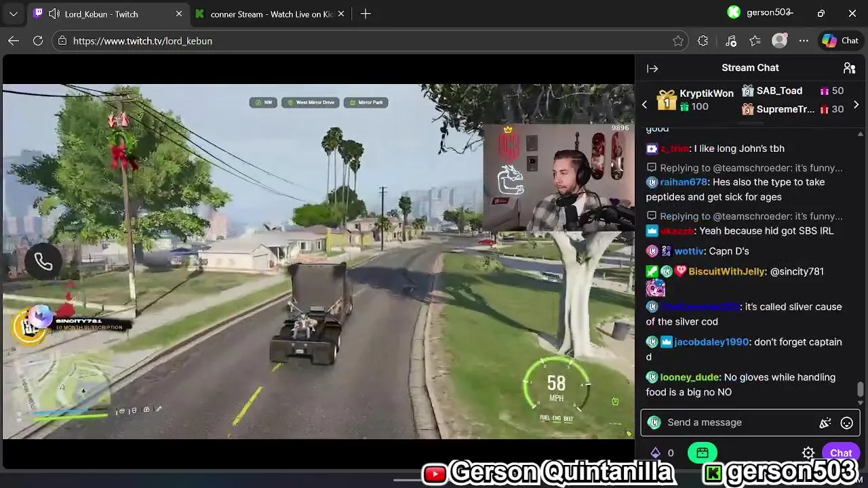
Task: Open jacobdaley1990's user card
Action: pos(711,342)
